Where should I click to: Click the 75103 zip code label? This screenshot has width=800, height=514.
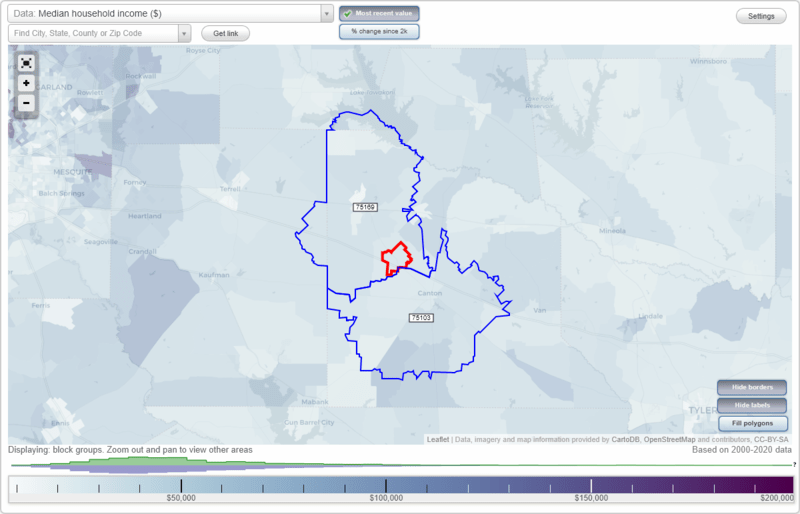tap(421, 318)
